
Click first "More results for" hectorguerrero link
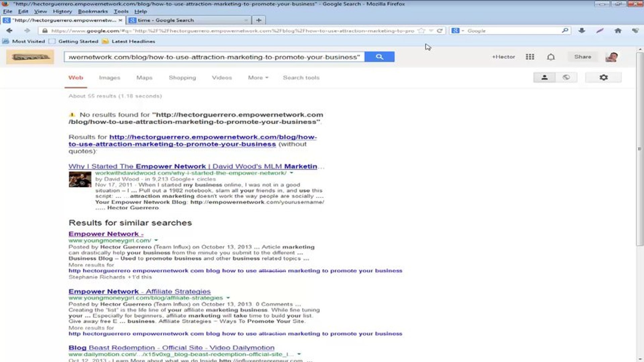[235, 270]
